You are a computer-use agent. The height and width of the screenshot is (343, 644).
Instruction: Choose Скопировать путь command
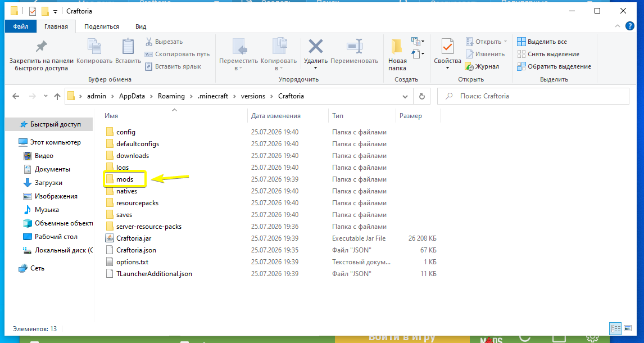point(177,54)
